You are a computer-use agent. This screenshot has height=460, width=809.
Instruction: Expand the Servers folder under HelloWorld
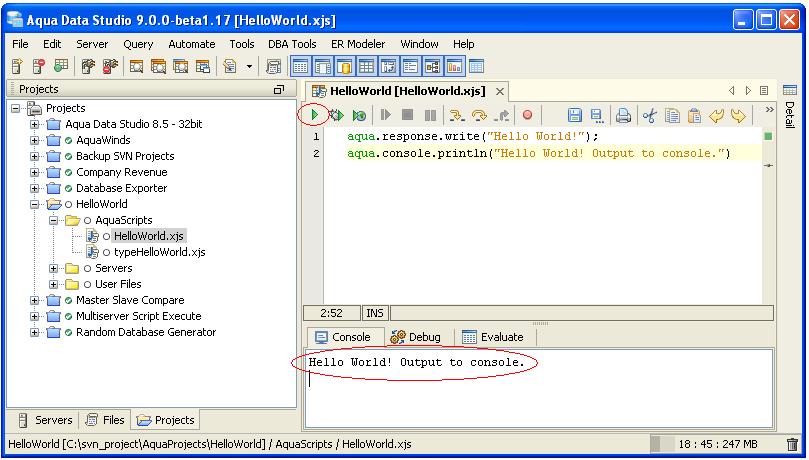point(54,268)
